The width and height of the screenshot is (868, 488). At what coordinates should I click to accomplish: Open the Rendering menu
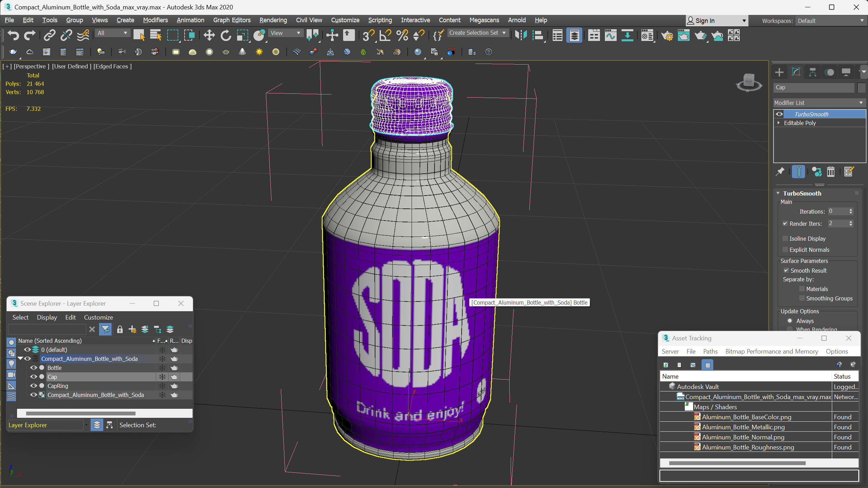click(x=273, y=20)
